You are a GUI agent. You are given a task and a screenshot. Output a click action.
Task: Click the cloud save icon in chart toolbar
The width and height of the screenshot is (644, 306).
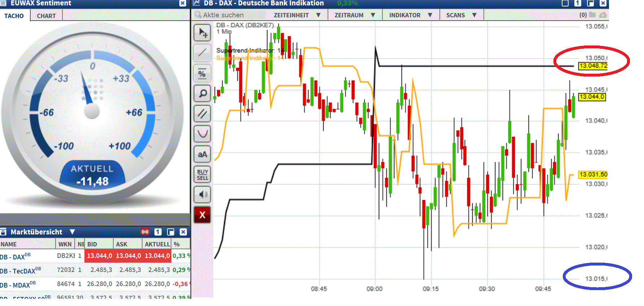tap(603, 15)
